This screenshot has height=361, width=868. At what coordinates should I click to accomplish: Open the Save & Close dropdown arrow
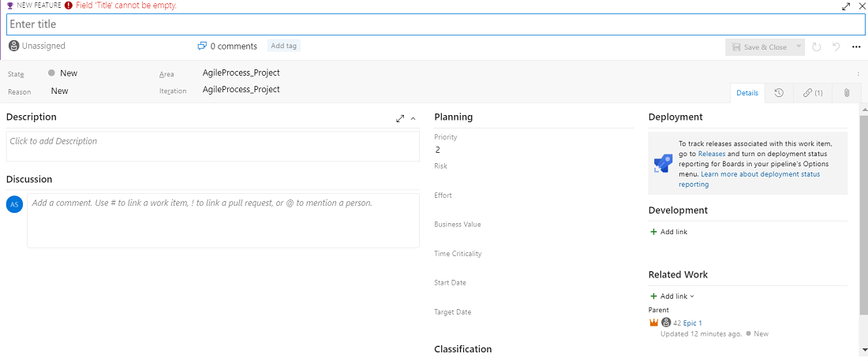click(799, 47)
